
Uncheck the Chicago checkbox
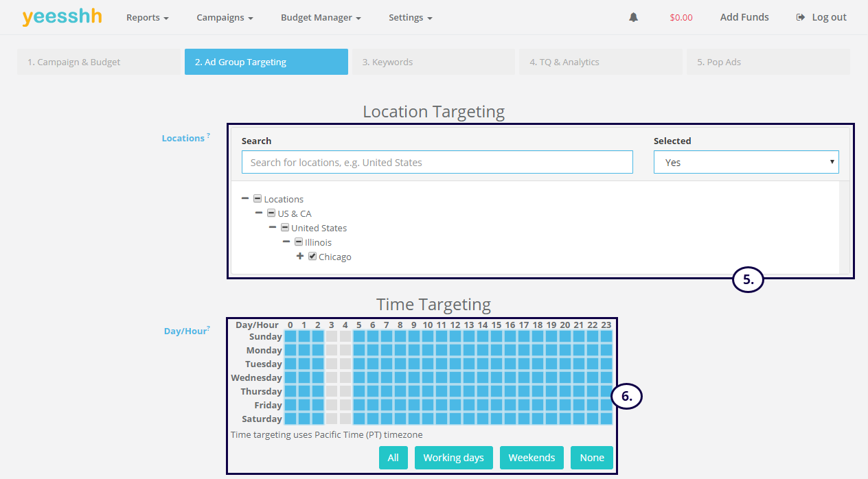pyautogui.click(x=312, y=257)
